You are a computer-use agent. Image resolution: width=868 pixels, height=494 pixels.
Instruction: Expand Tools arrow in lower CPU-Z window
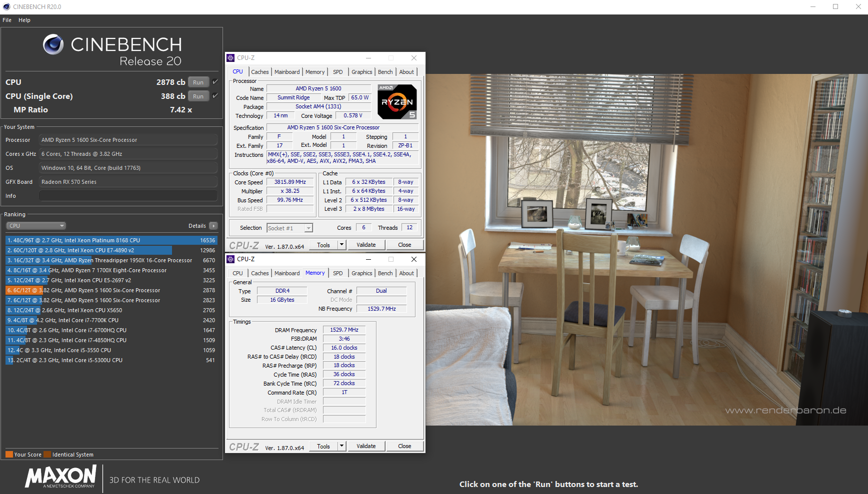[342, 446]
